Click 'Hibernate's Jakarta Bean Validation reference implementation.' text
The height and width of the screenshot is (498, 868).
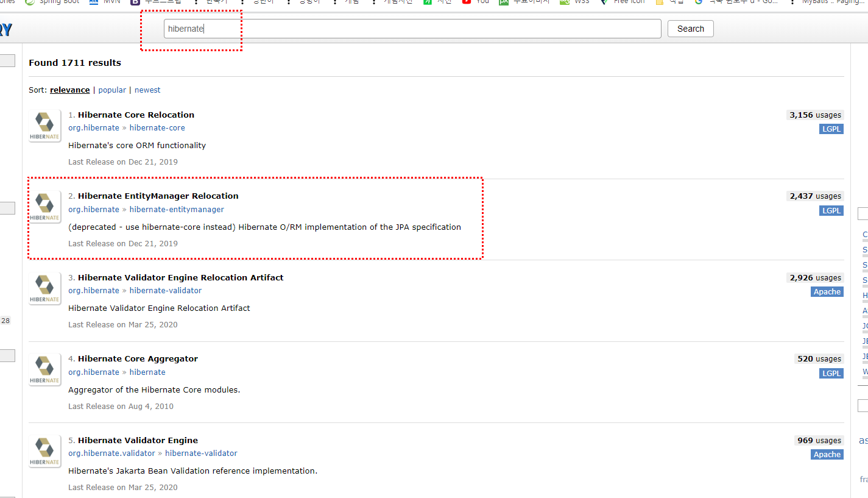coord(192,471)
